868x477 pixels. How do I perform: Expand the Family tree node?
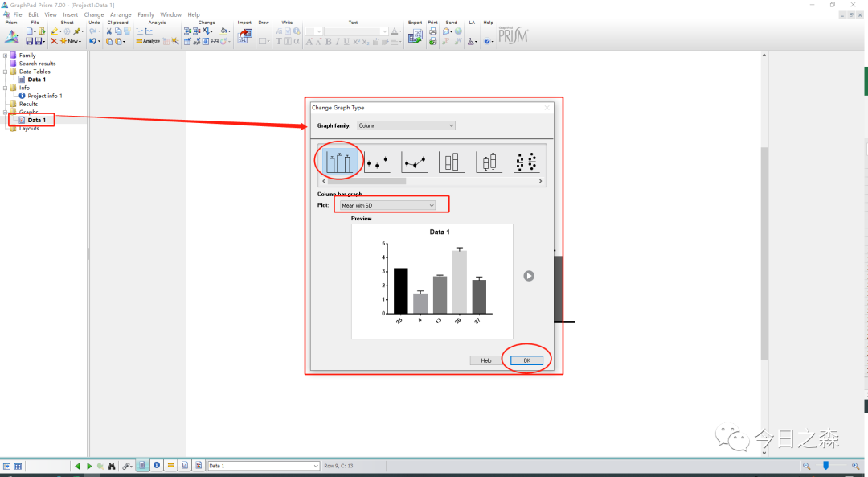[x=5, y=56]
